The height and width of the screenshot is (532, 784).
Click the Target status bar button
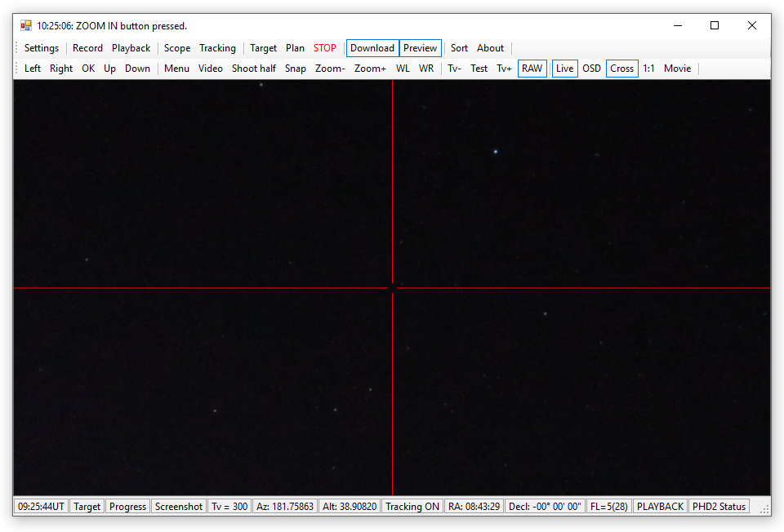[x=87, y=507]
